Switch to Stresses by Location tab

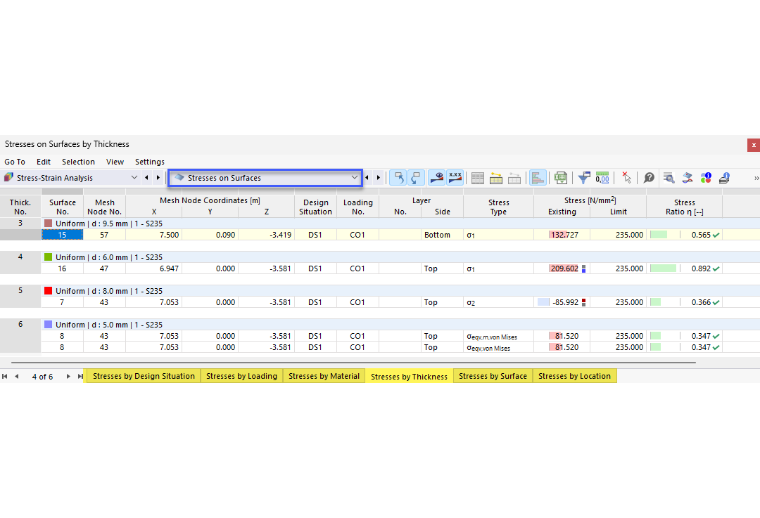point(574,376)
